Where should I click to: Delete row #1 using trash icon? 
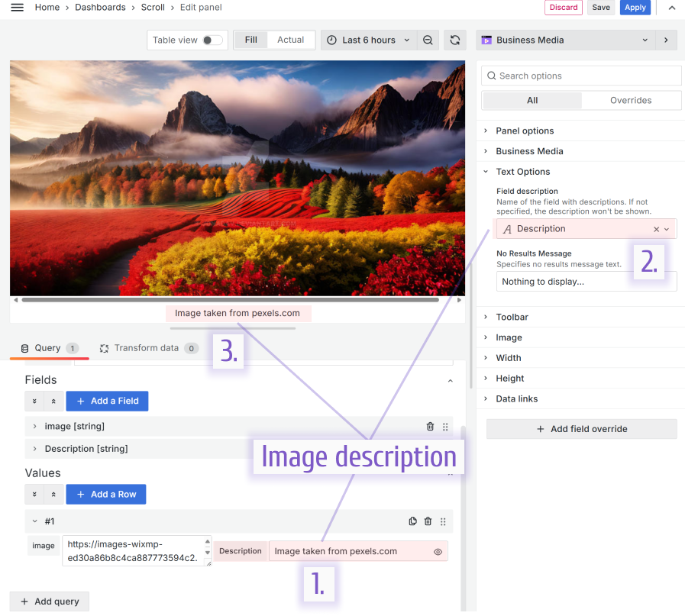(x=428, y=521)
